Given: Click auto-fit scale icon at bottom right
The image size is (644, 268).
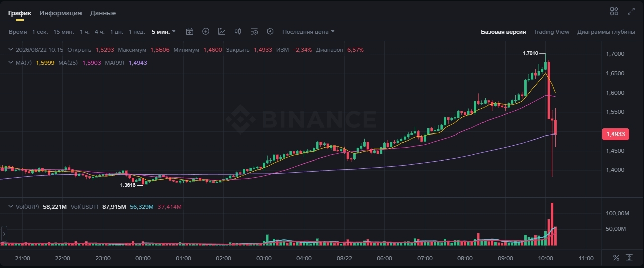Looking at the screenshot, I should tap(629, 258).
